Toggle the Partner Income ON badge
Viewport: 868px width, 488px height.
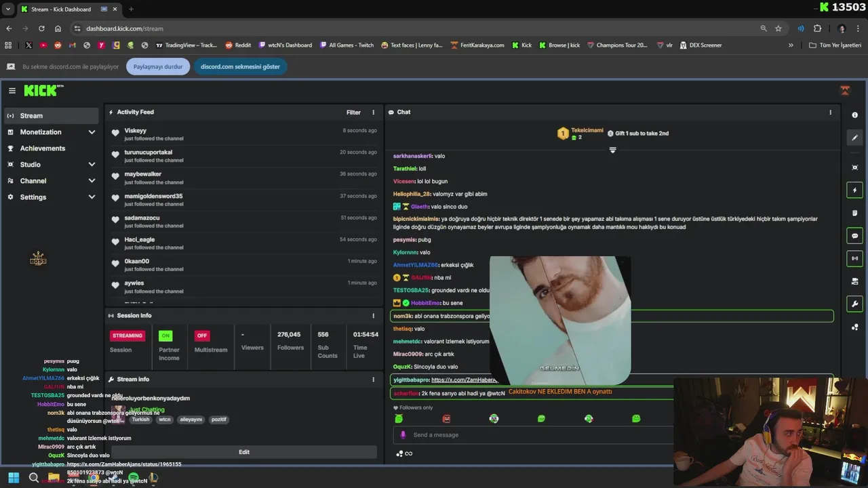point(165,335)
